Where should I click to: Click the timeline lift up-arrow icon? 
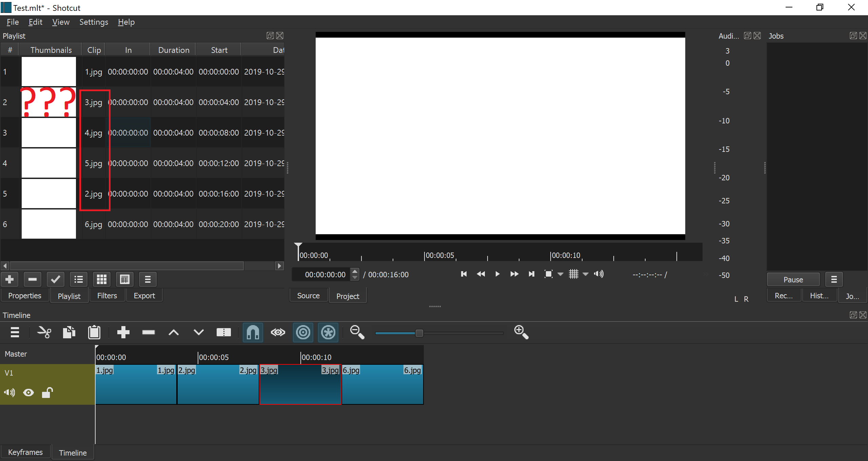(x=174, y=333)
